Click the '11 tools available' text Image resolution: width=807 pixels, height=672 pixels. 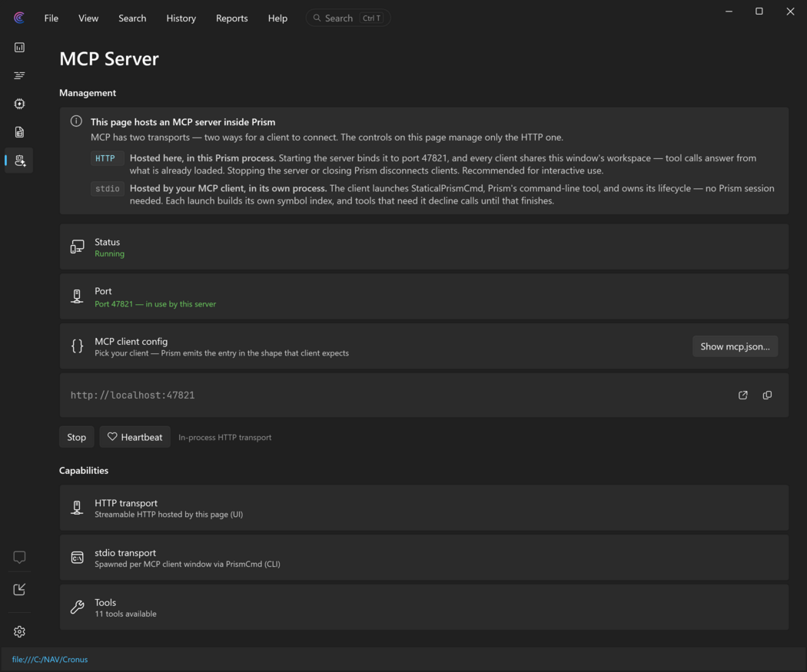125,614
